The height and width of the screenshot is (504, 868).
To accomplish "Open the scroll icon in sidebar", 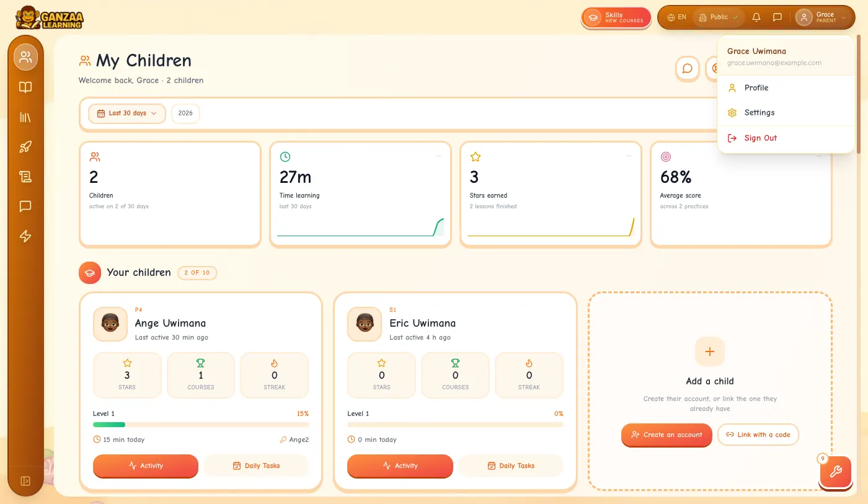I will 25,177.
